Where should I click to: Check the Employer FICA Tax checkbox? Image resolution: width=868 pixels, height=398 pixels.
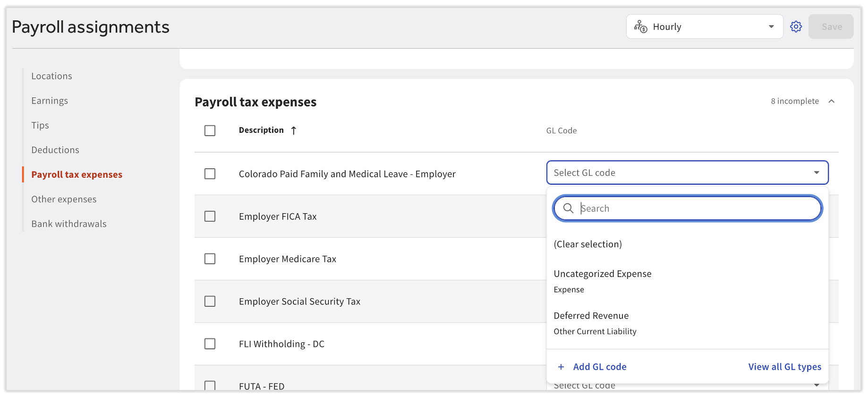tap(210, 216)
